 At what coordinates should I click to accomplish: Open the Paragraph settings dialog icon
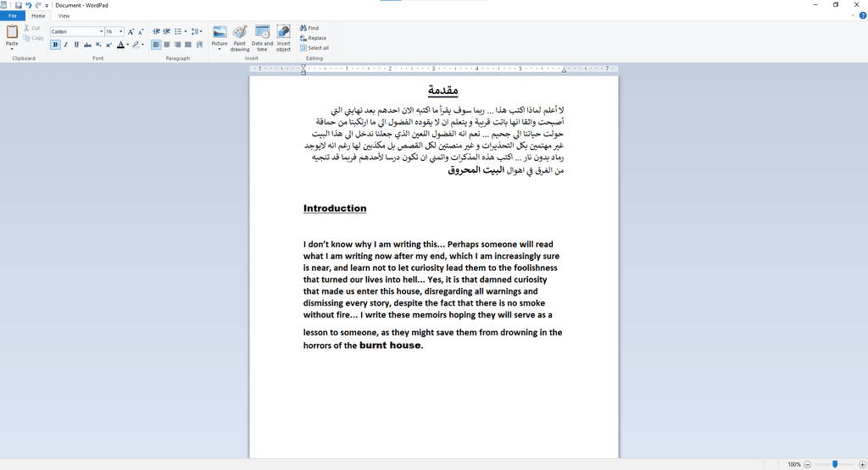tap(199, 45)
